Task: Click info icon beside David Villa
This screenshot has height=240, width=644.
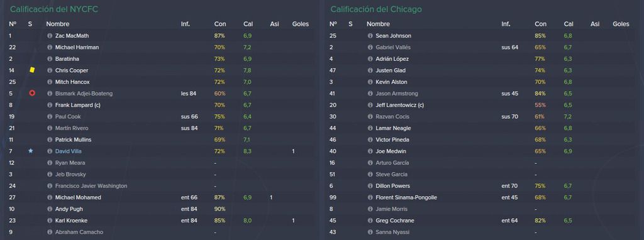Action: (x=50, y=151)
